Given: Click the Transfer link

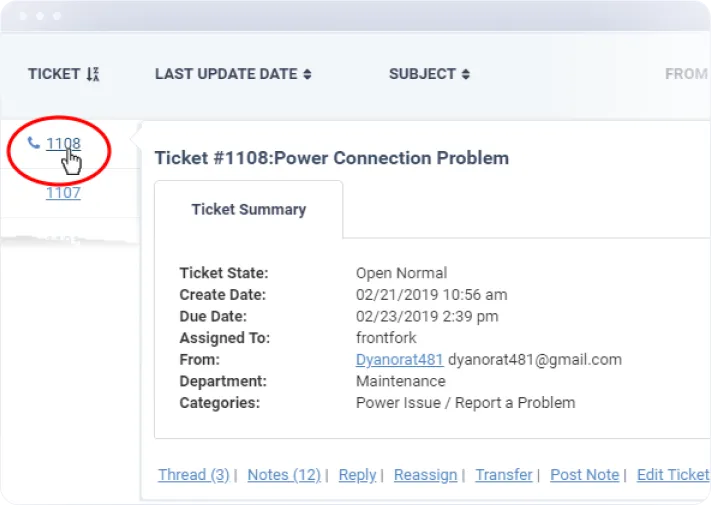Looking at the screenshot, I should pyautogui.click(x=504, y=475).
